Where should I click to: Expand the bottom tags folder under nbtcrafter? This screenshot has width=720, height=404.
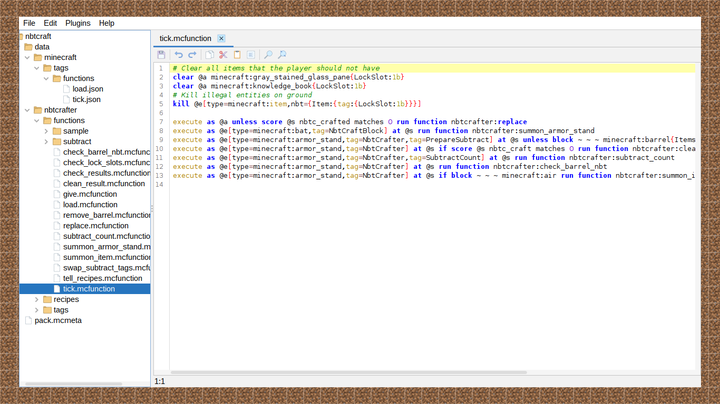click(x=37, y=310)
